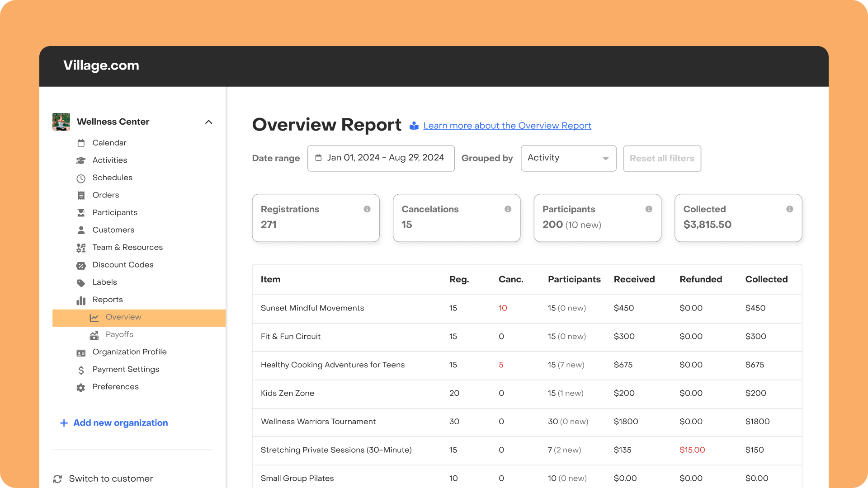868x488 pixels.
Task: Open the Payoffs report sub-item
Action: click(119, 335)
